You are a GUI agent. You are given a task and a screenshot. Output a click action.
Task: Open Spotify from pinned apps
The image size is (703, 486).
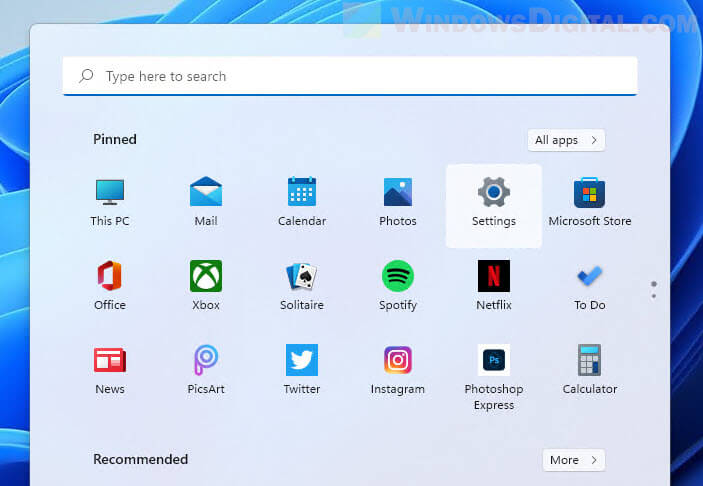[398, 285]
